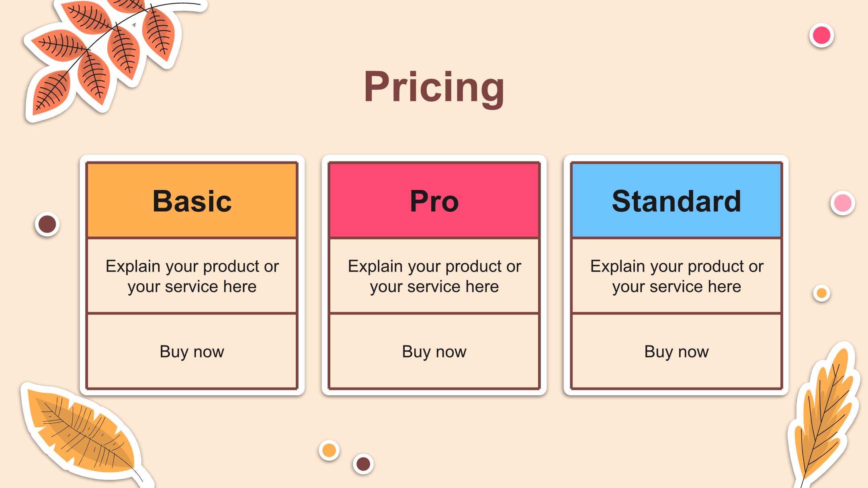Select the Basic card description text
Image resolution: width=868 pixels, height=488 pixels.
pyautogui.click(x=192, y=276)
